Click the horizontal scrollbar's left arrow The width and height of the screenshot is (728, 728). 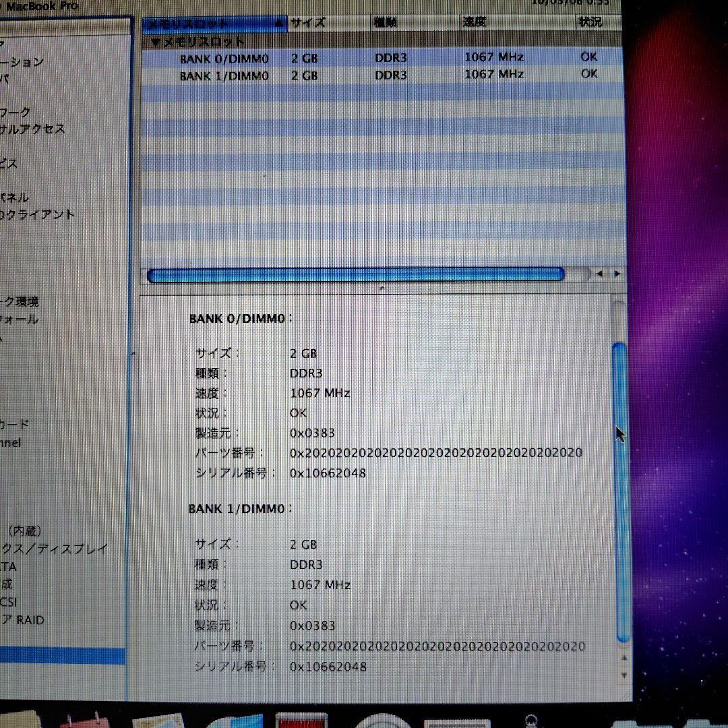point(599,274)
